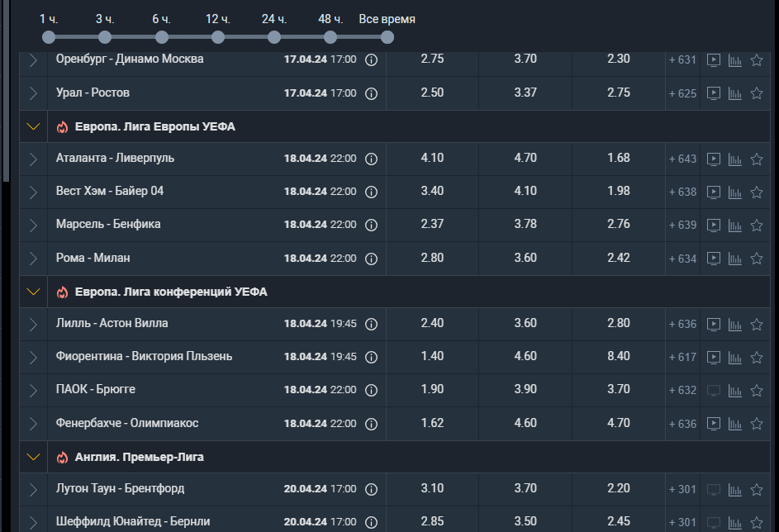
Task: Set time slider to the 6 ч. point
Action: pyautogui.click(x=161, y=36)
